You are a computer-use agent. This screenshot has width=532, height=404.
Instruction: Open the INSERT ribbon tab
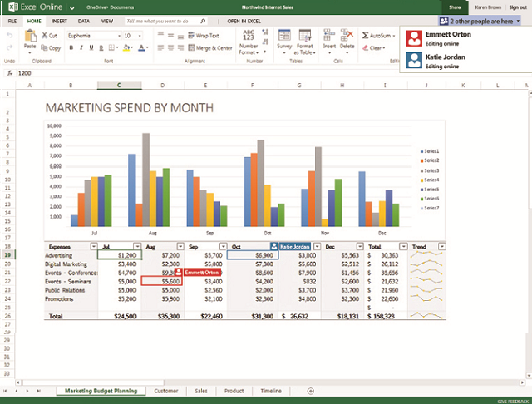pyautogui.click(x=59, y=19)
